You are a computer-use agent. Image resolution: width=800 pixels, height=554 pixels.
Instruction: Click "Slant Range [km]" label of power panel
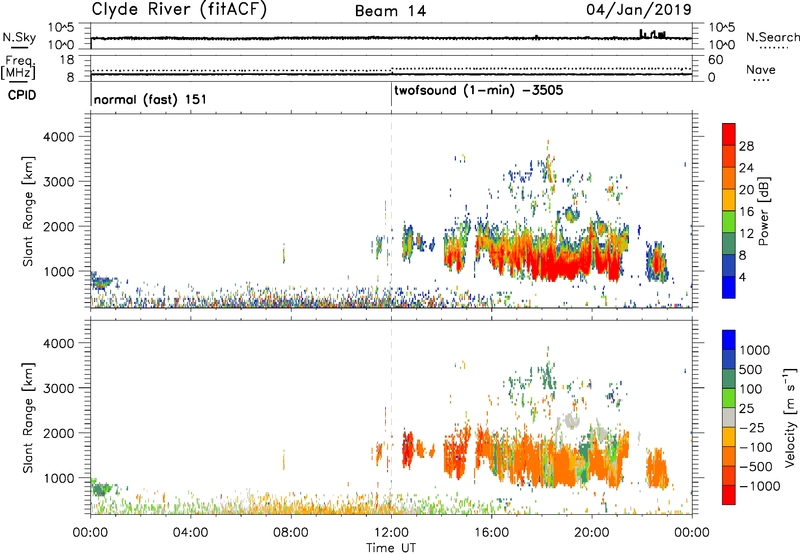click(28, 211)
